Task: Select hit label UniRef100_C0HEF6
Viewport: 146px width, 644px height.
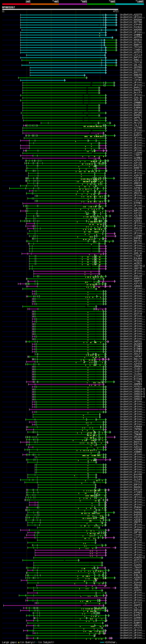Action: tap(131, 50)
